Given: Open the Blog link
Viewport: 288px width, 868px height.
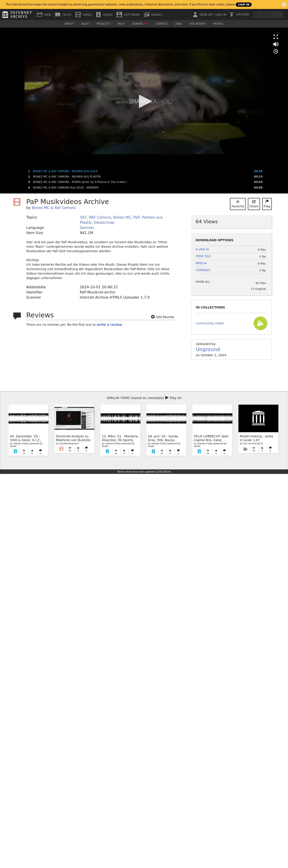Looking at the screenshot, I should 85,24.
